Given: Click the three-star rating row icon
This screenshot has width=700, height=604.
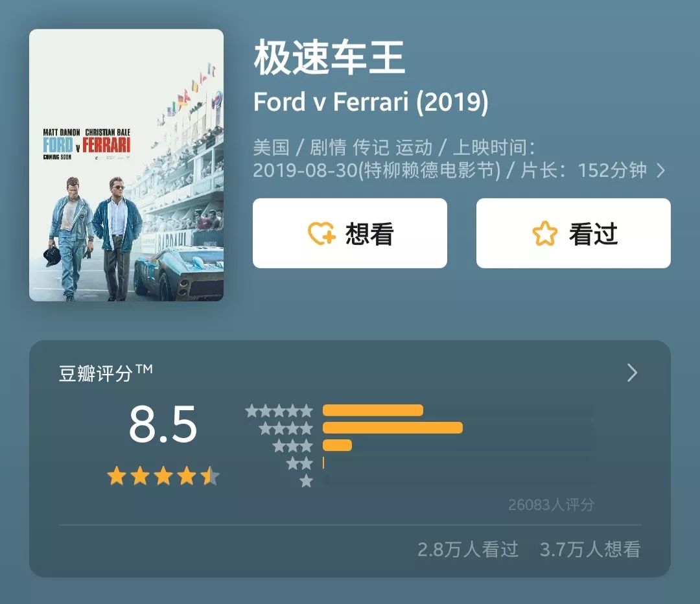Looking at the screenshot, I should click(292, 446).
